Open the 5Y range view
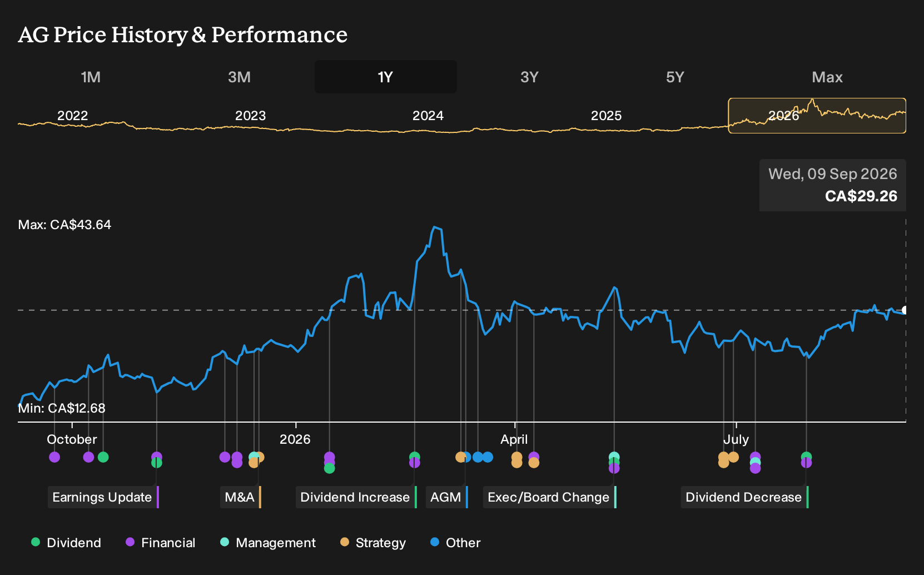Screen dimensions: 924x575 675,77
